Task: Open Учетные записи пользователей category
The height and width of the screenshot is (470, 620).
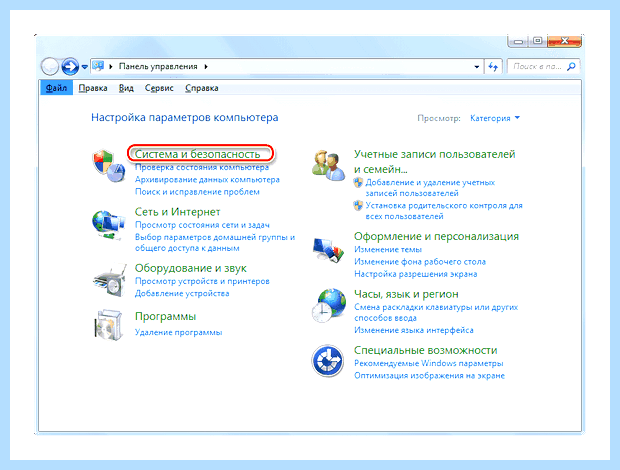Action: coord(435,162)
